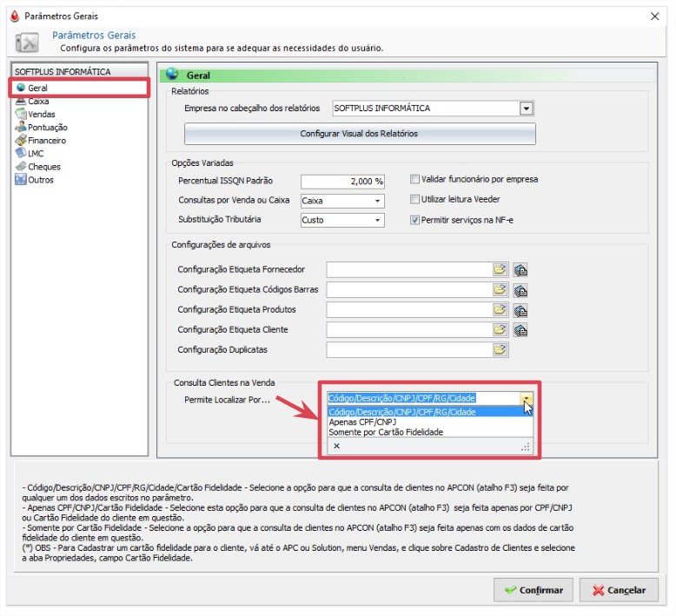Choose Somente por Cartão Fidelidade option
The height and width of the screenshot is (616, 676).
point(430,432)
